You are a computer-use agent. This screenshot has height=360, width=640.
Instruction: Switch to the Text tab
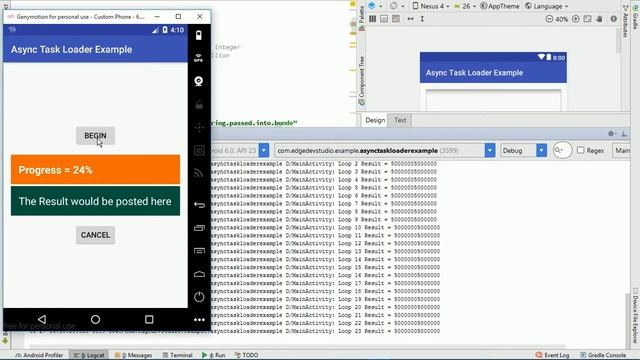[400, 120]
